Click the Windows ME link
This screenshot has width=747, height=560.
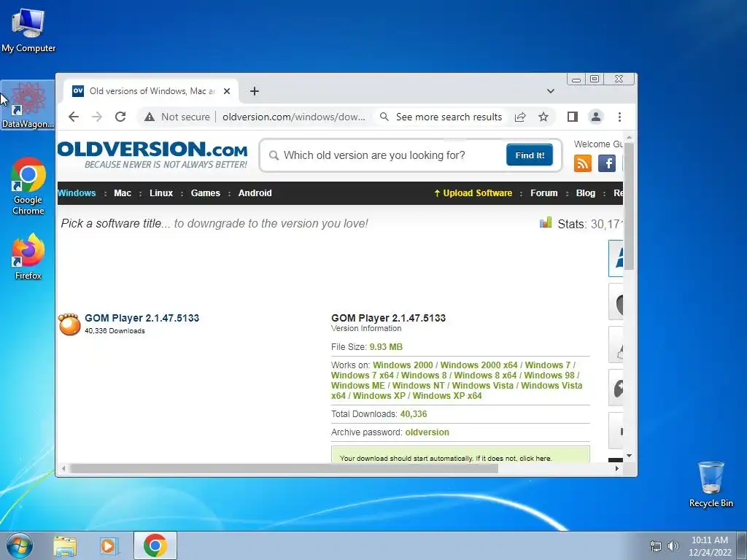click(357, 386)
